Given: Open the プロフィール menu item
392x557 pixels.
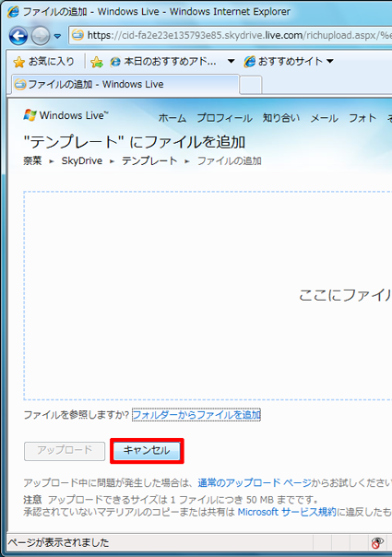Looking at the screenshot, I should (225, 118).
